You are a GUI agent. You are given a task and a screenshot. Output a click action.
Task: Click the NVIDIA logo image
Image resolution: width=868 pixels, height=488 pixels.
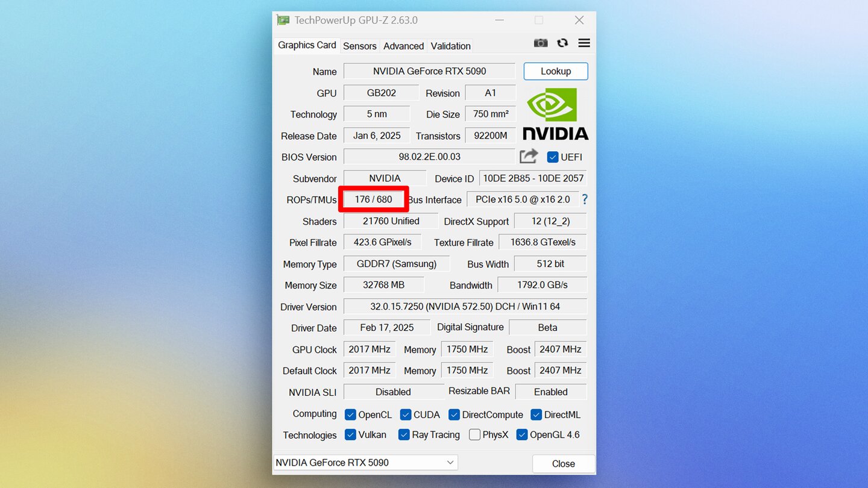click(555, 114)
